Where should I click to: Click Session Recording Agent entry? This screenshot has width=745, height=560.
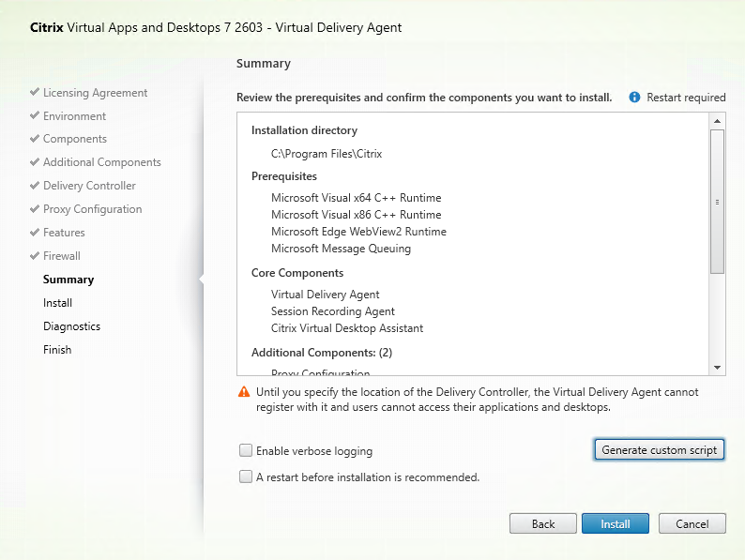coord(332,311)
